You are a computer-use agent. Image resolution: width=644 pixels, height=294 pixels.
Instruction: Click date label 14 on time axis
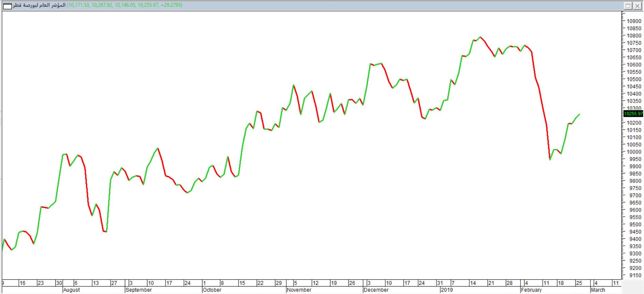pyautogui.click(x=473, y=283)
